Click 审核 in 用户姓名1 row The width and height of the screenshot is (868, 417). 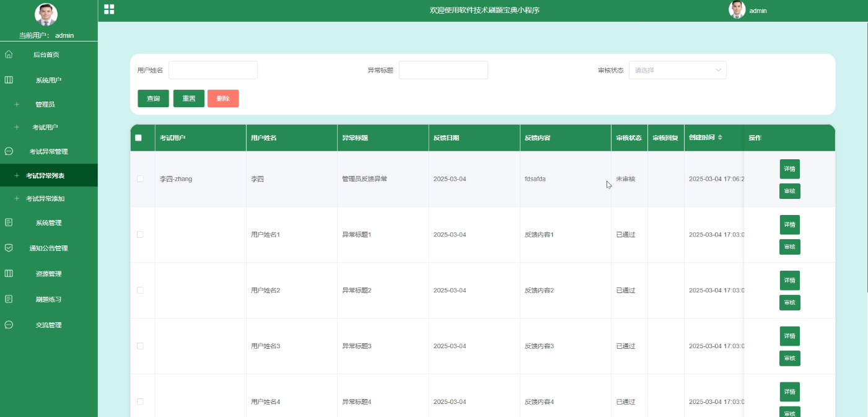pos(789,247)
